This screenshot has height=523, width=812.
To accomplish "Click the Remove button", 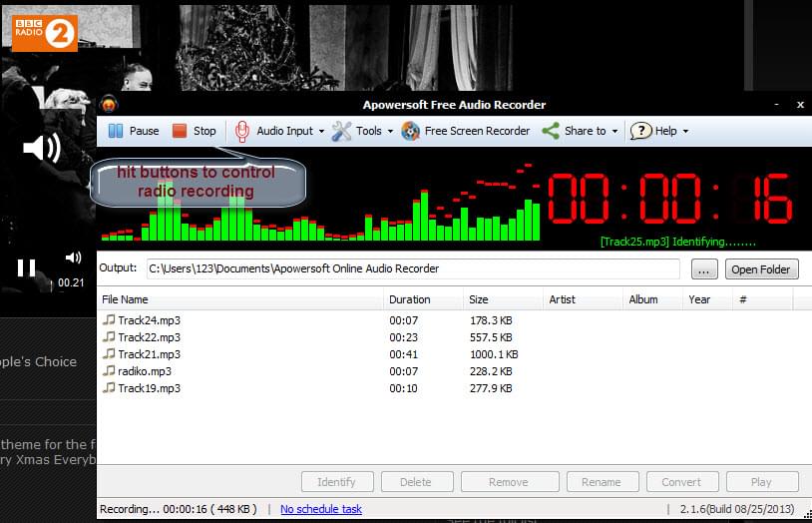I will [510, 481].
